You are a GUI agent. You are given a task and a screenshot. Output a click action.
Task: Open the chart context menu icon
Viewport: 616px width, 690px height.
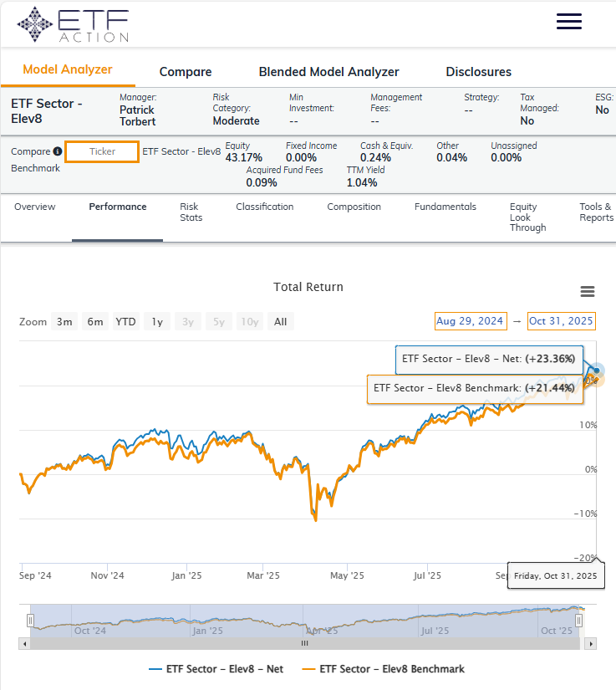click(587, 291)
